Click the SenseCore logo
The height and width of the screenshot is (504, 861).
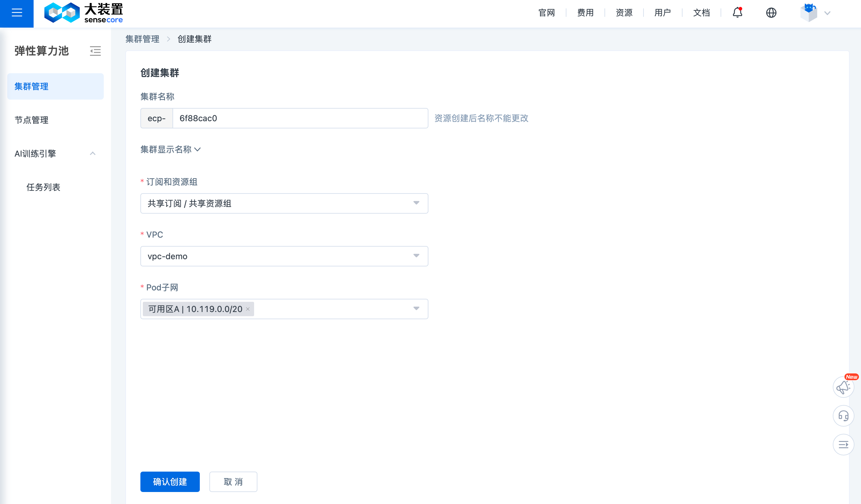click(84, 13)
